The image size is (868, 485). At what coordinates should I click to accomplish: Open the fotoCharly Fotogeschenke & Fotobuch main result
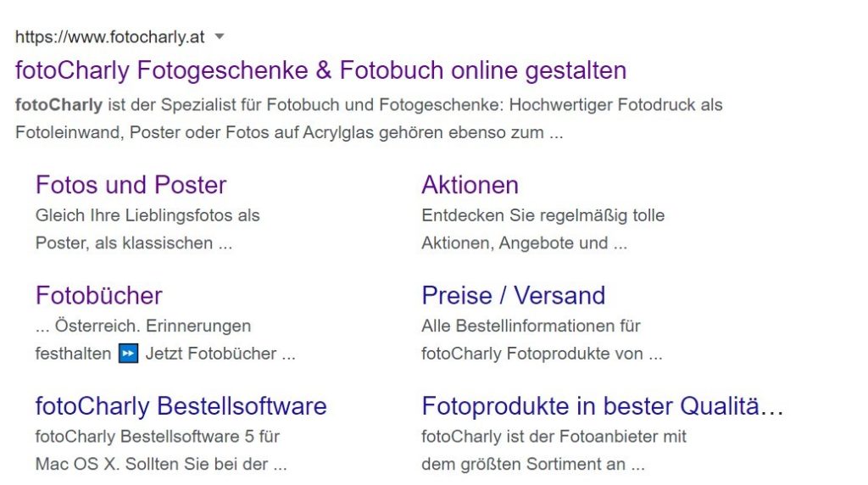coord(320,70)
